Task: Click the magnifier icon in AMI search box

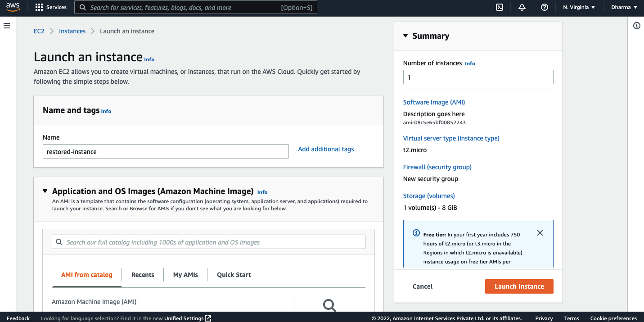Action: (59, 242)
